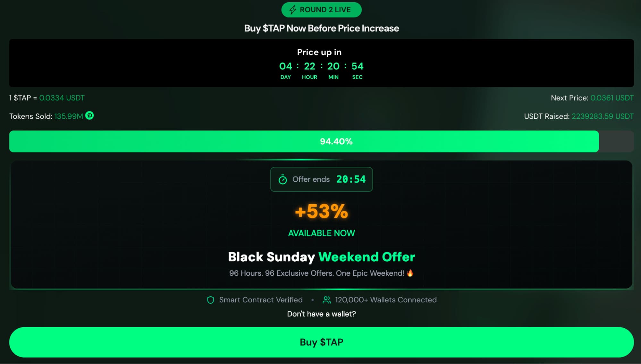Click the 0.0334 USDT current price
Screen dimensions: 641x364
pos(62,98)
